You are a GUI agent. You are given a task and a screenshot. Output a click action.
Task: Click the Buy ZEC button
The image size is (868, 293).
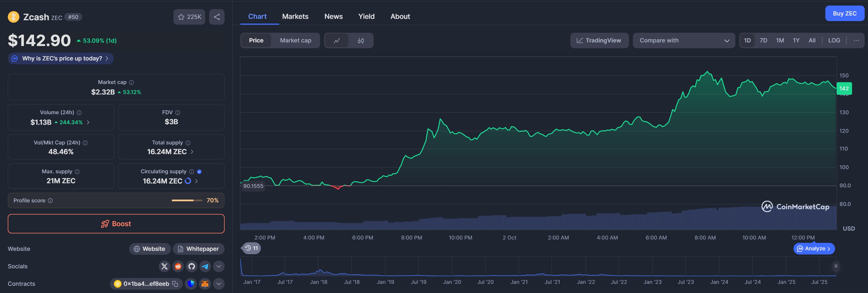844,14
